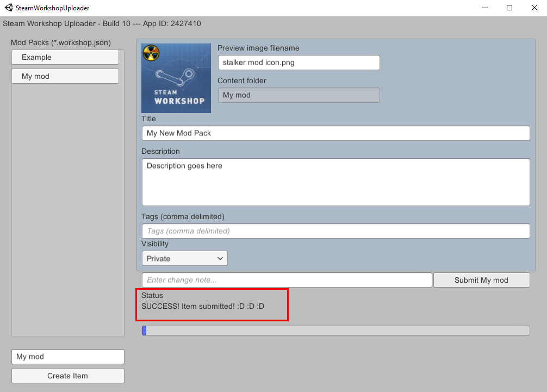Select the Example mod pack

(65, 57)
